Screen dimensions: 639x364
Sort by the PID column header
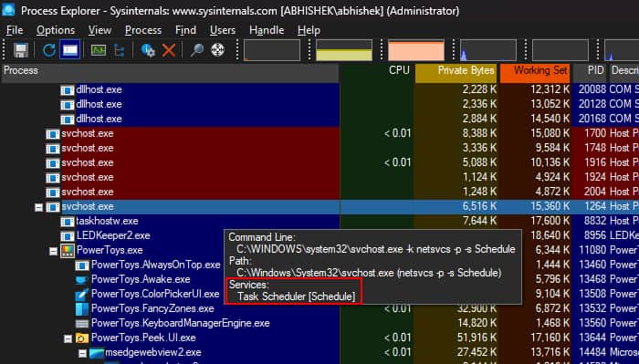coord(590,72)
